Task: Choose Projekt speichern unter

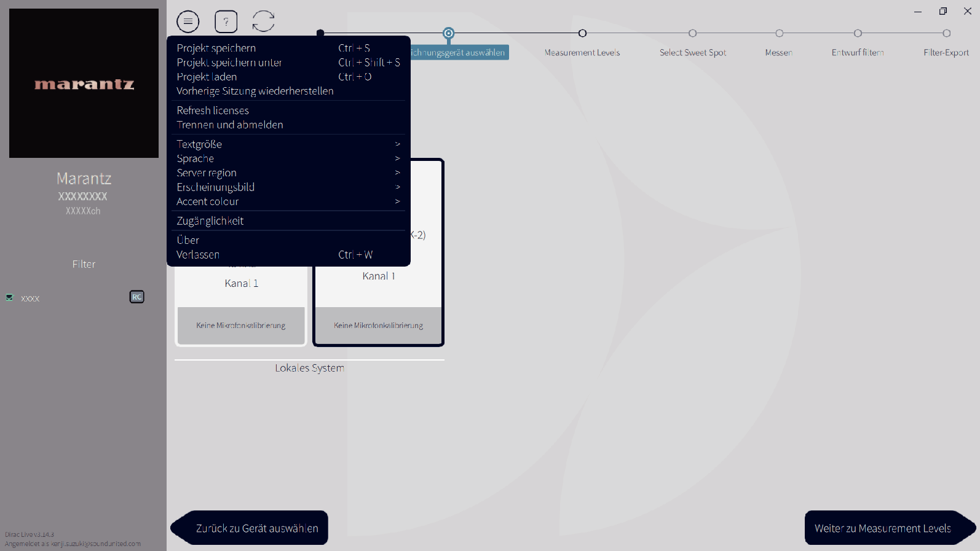Action: click(x=288, y=62)
